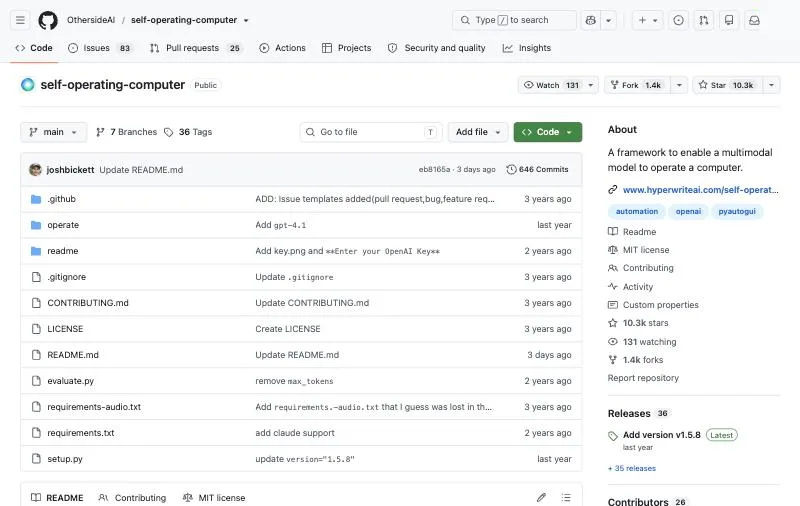
Task: Open the 646 Commits history link
Action: (537, 169)
